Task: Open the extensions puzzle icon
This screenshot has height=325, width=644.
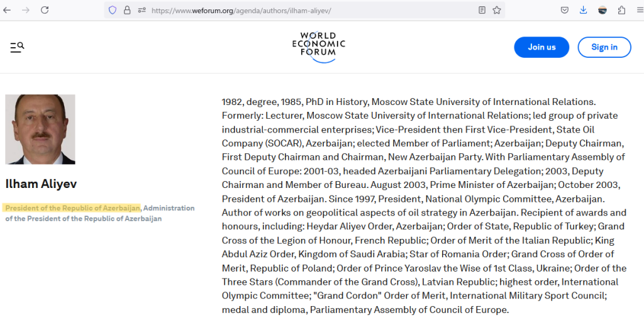Action: (x=621, y=10)
